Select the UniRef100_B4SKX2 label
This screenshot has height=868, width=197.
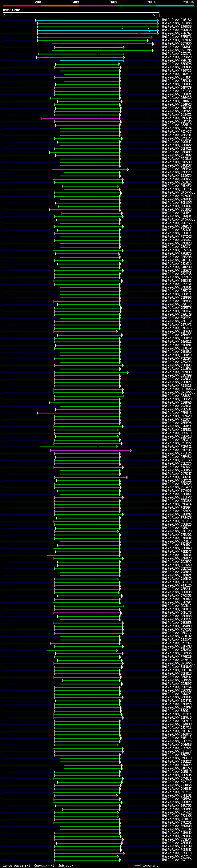(177, 467)
